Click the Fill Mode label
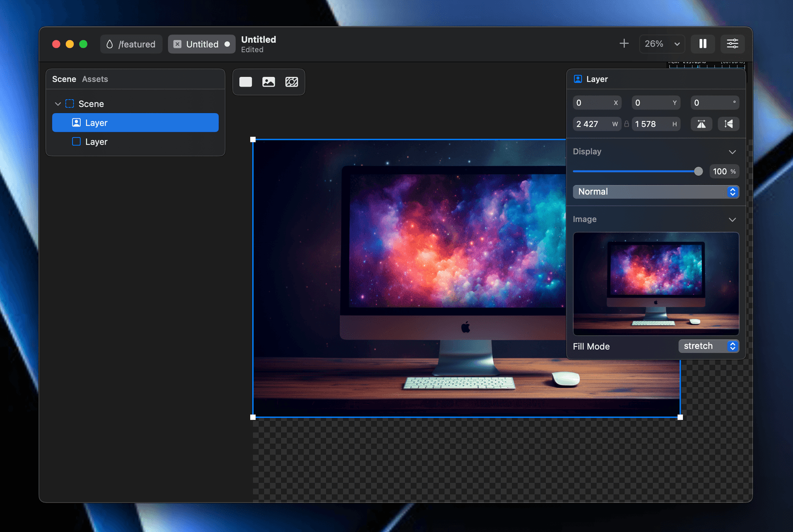793x532 pixels. click(591, 347)
